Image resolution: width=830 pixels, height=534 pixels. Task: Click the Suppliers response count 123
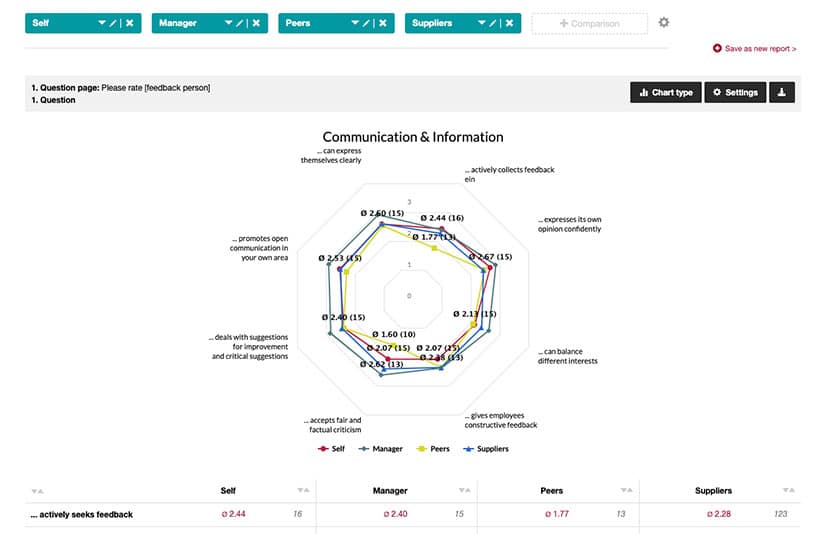click(780, 514)
